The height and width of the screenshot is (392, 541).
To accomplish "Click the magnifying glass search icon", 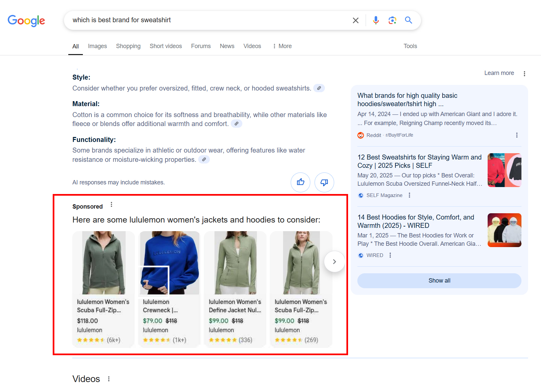I will [x=408, y=20].
